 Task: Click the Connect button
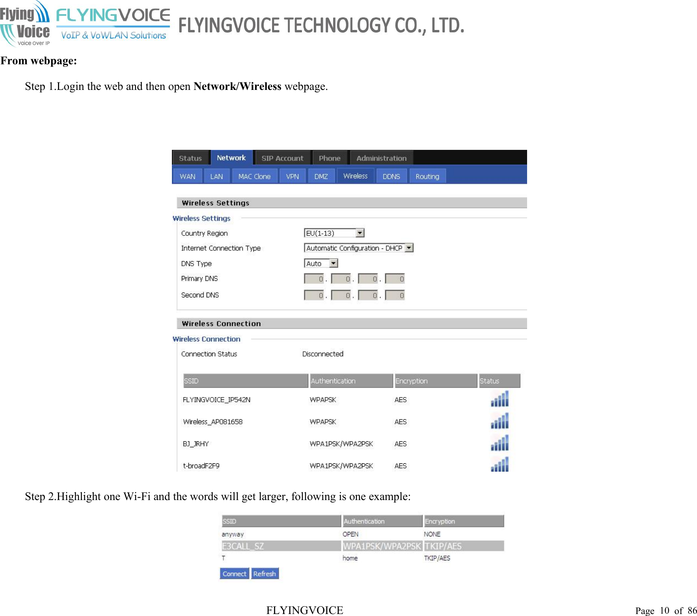pyautogui.click(x=234, y=574)
